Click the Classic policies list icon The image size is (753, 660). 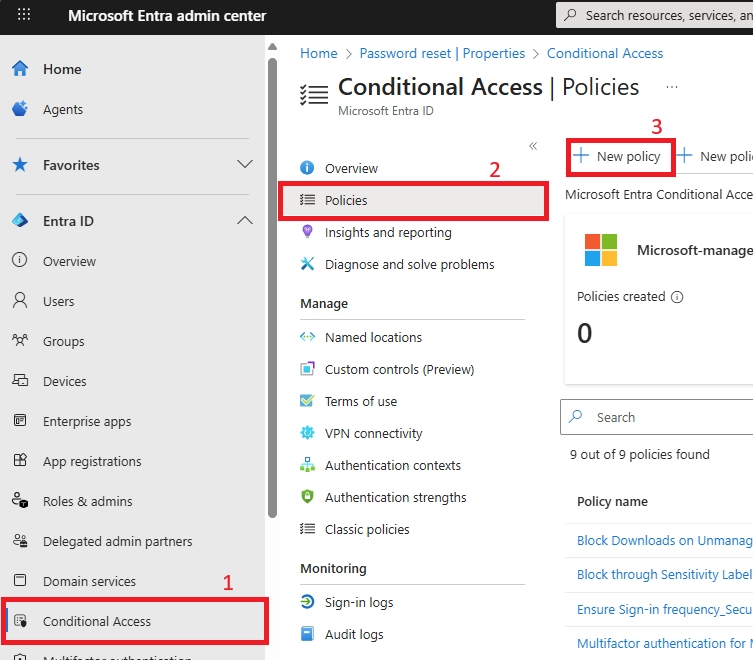pos(307,528)
